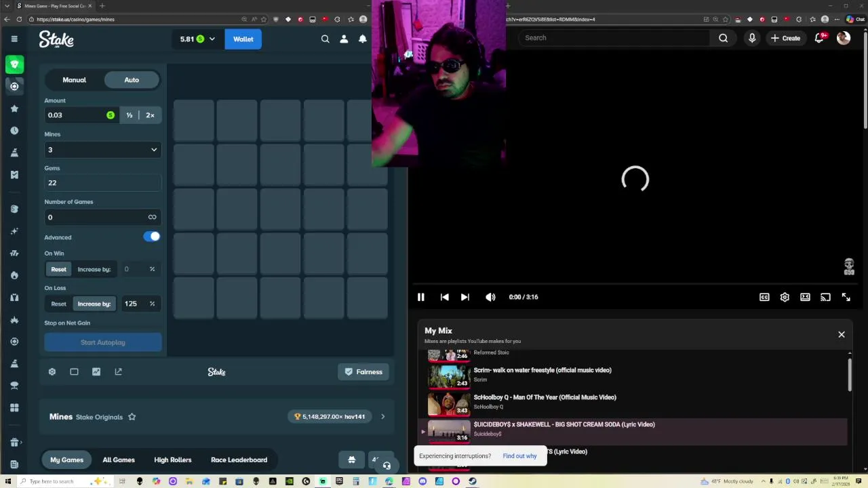Click YouTube Create button
Image resolution: width=868 pixels, height=488 pixels.
785,38
